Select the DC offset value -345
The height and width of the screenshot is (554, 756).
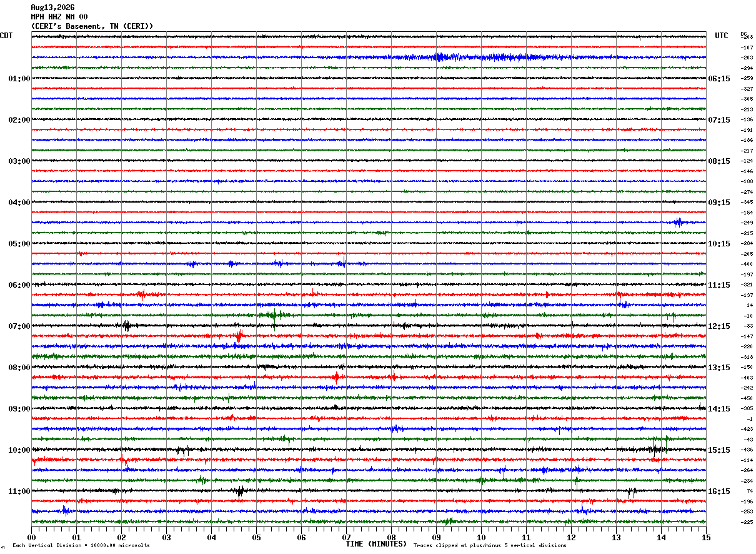(747, 203)
